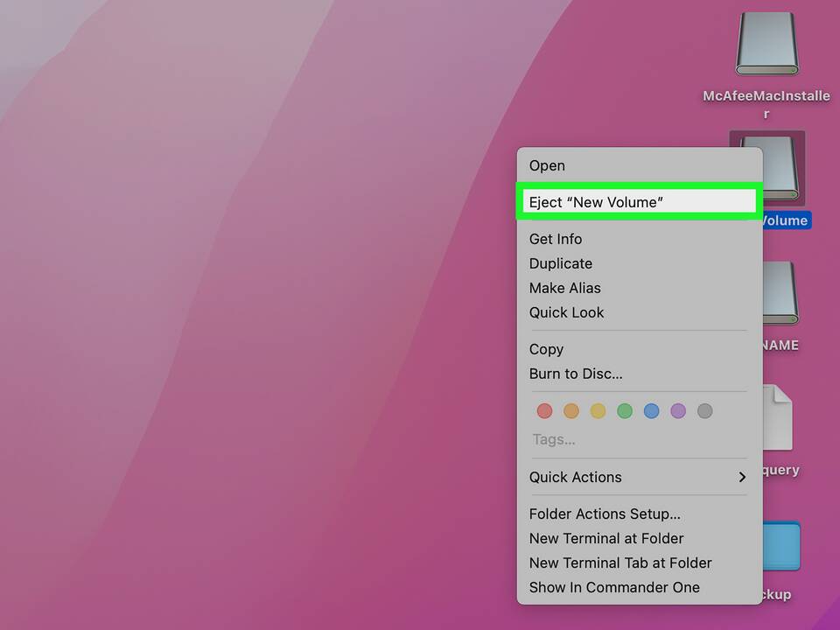Open Tags... editor in context menu

click(x=554, y=439)
